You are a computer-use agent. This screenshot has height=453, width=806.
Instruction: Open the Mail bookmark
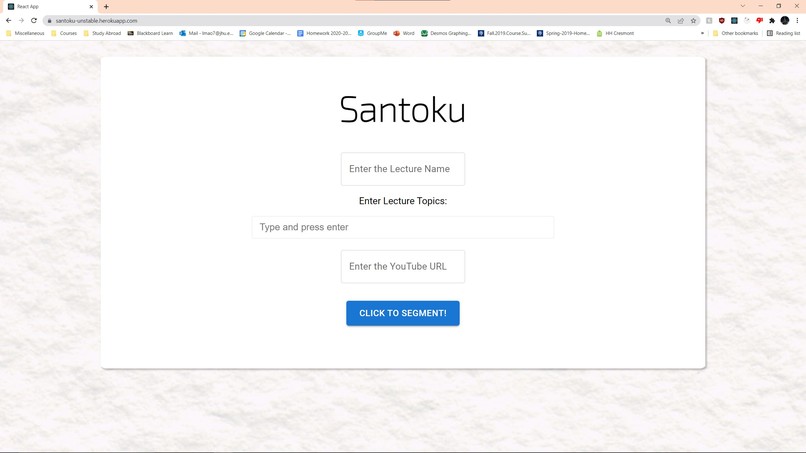pos(206,33)
